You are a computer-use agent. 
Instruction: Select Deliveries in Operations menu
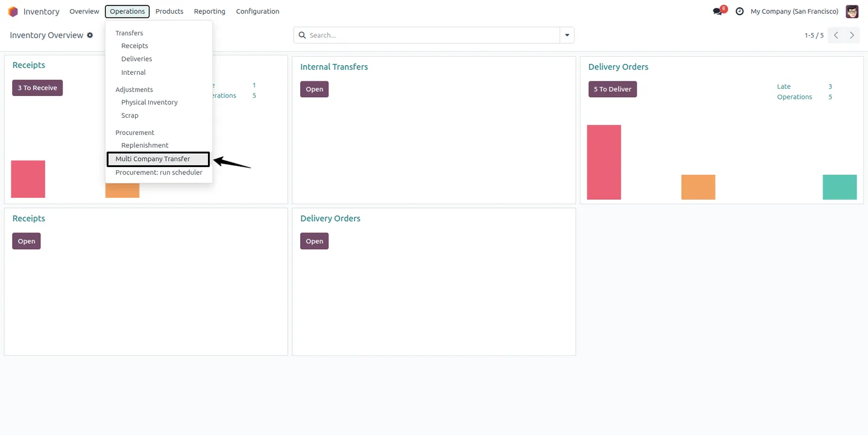tap(136, 59)
